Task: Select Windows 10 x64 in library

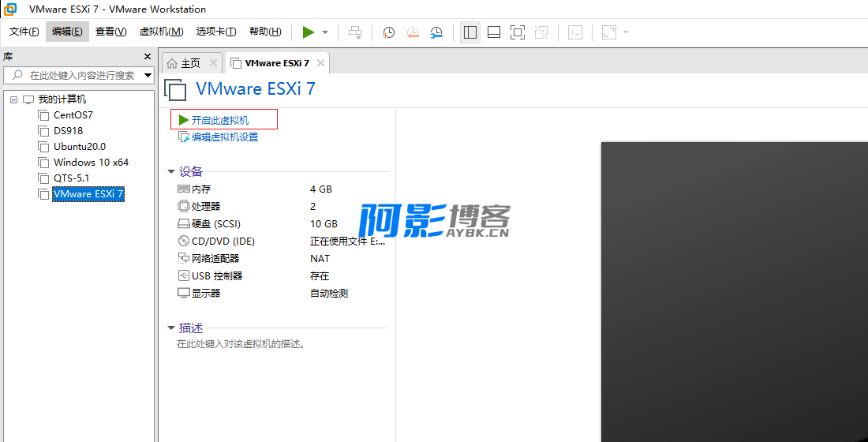Action: point(91,163)
